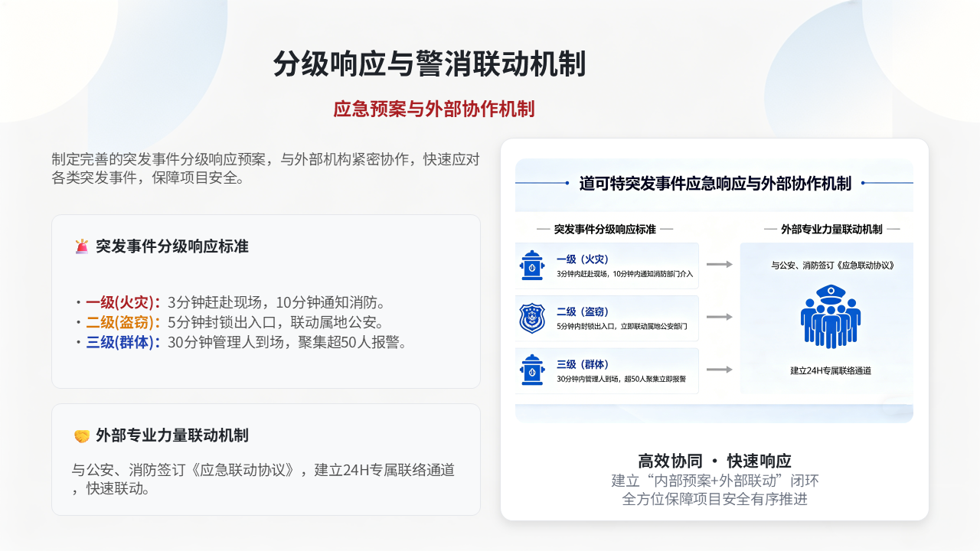Select the orange bullet label 二级(盗窃):
The height and width of the screenshot is (551, 980).
[124, 322]
